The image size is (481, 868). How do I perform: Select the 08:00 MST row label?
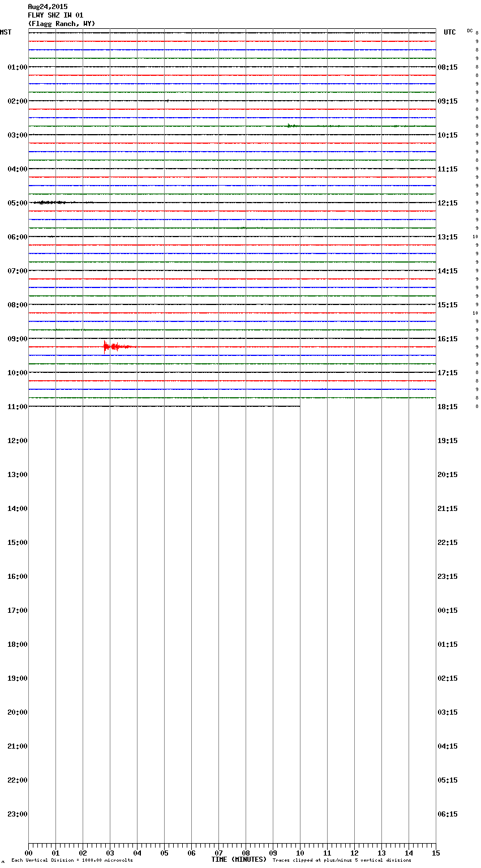pos(17,305)
